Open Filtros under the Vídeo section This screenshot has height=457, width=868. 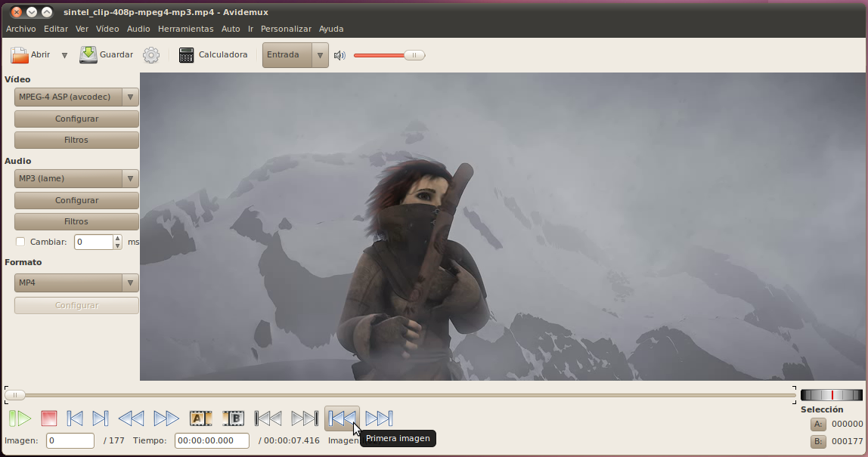(x=76, y=140)
